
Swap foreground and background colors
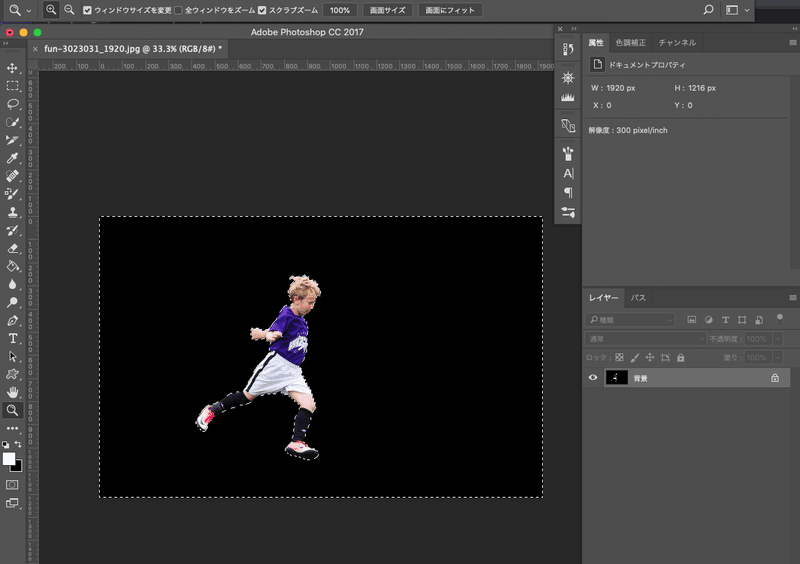coord(18,445)
